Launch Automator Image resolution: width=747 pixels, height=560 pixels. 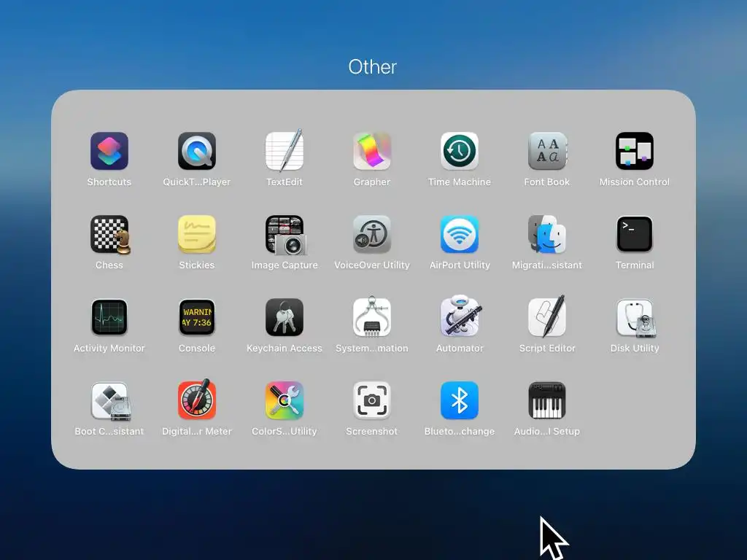tap(460, 316)
